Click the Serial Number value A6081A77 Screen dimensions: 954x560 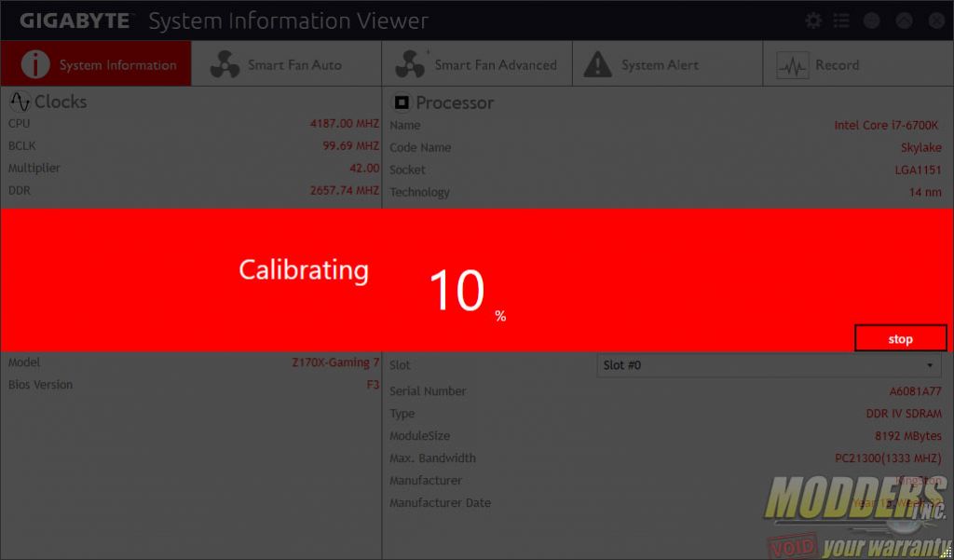point(916,391)
